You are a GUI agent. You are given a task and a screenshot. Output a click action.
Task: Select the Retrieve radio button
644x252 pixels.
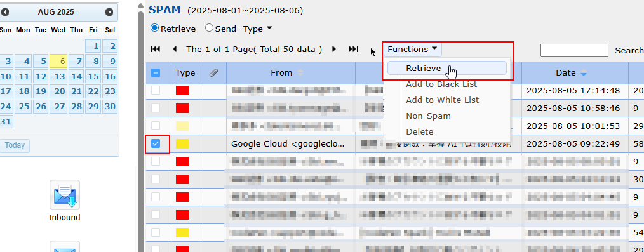tap(154, 29)
